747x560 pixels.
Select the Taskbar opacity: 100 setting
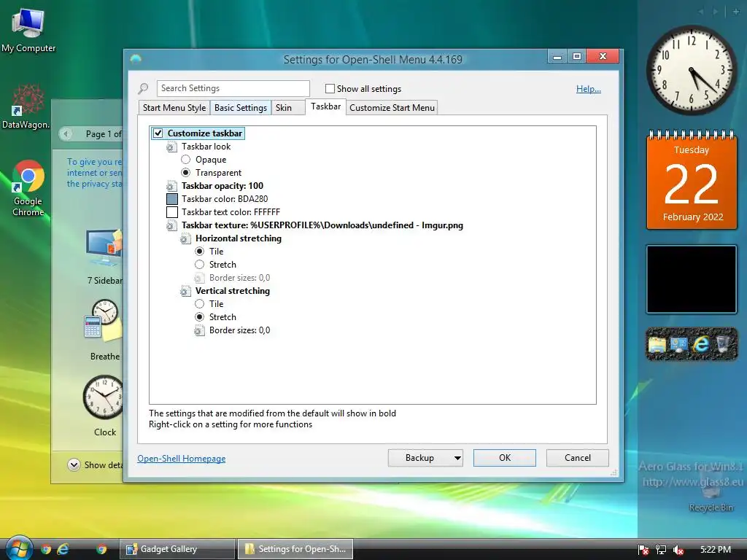point(222,186)
